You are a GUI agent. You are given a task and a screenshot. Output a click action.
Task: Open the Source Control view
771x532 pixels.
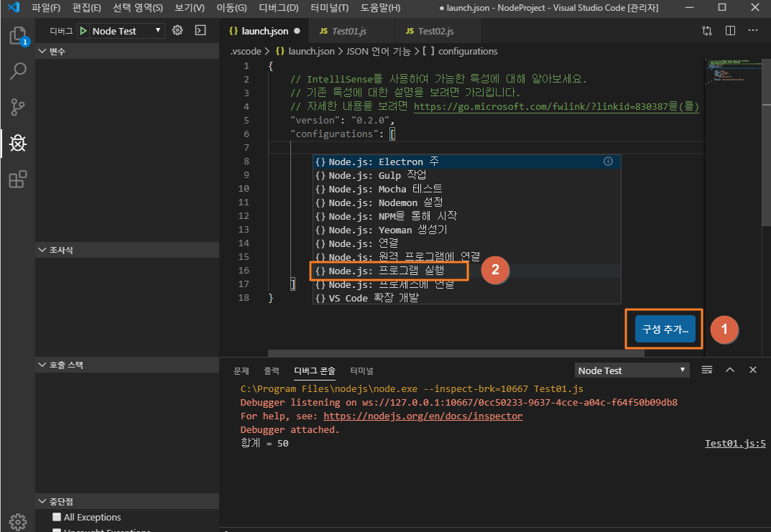[18, 106]
